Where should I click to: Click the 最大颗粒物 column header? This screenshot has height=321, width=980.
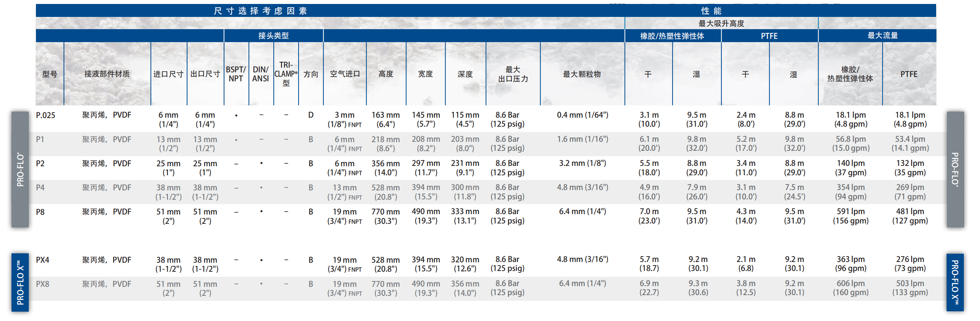click(x=582, y=74)
